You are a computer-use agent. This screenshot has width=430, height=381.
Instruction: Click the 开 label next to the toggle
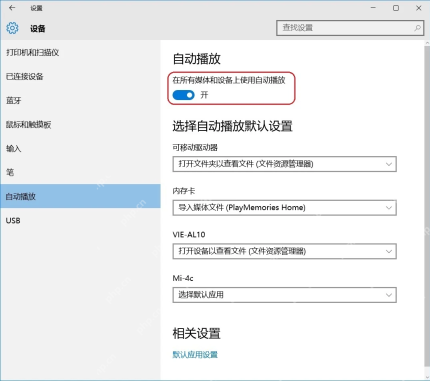(x=204, y=95)
